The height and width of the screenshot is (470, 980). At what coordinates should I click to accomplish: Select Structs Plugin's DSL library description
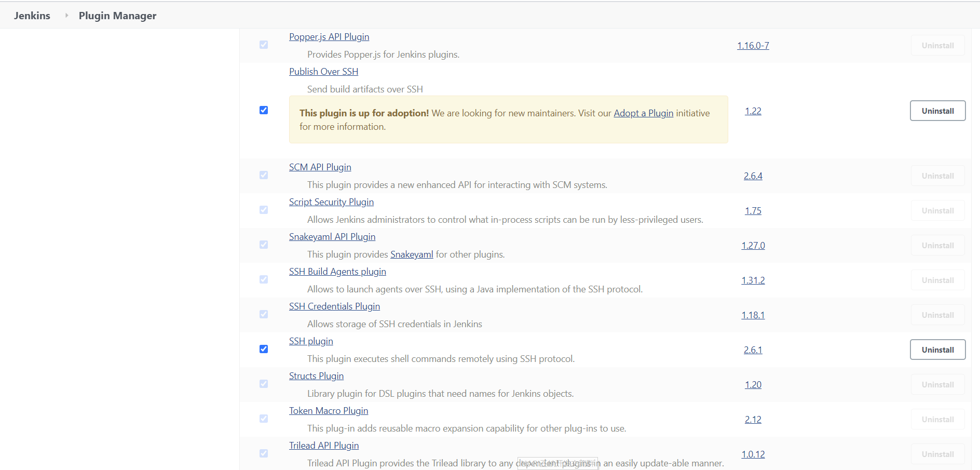(440, 394)
